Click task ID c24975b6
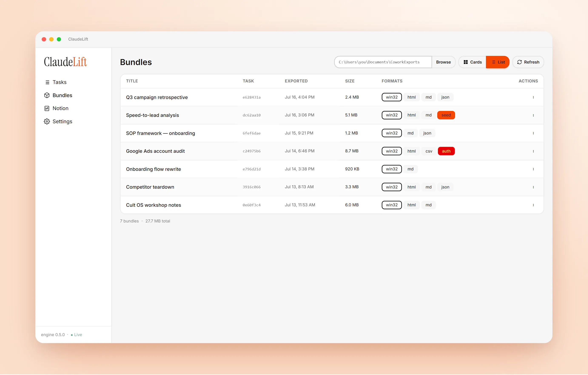588x375 pixels. [x=252, y=151]
